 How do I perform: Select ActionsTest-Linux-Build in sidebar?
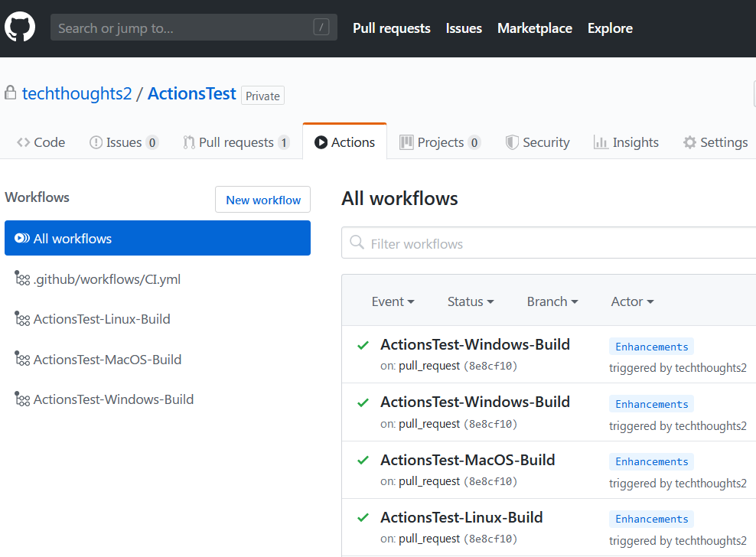102,319
